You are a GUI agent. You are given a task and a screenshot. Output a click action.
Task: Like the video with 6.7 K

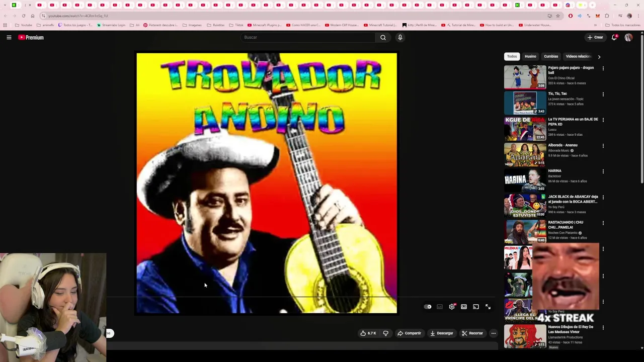coord(368,333)
